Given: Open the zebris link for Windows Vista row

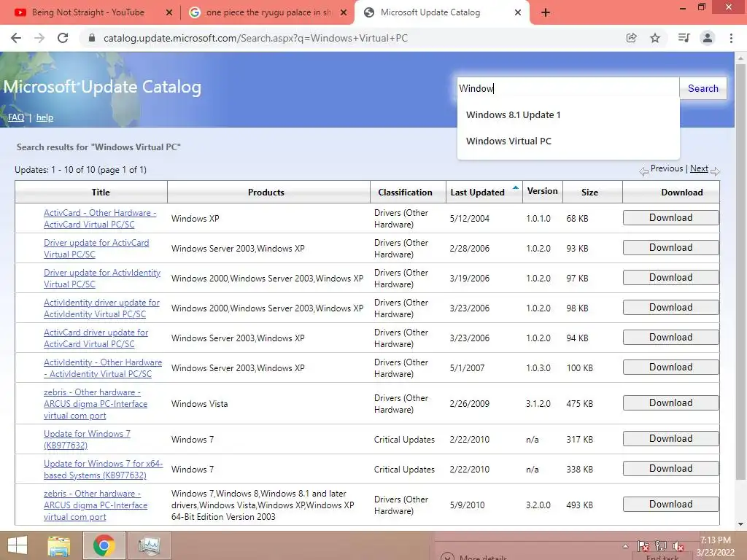Looking at the screenshot, I should click(x=96, y=404).
